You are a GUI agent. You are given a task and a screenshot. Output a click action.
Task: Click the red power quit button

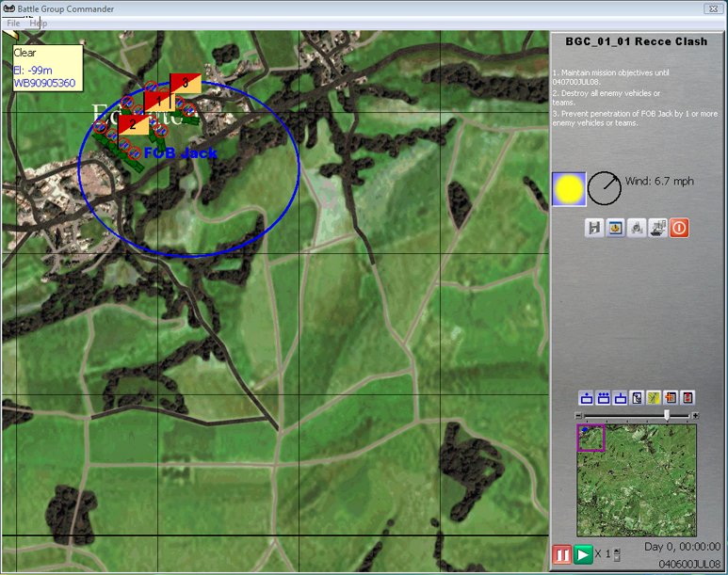(x=679, y=228)
